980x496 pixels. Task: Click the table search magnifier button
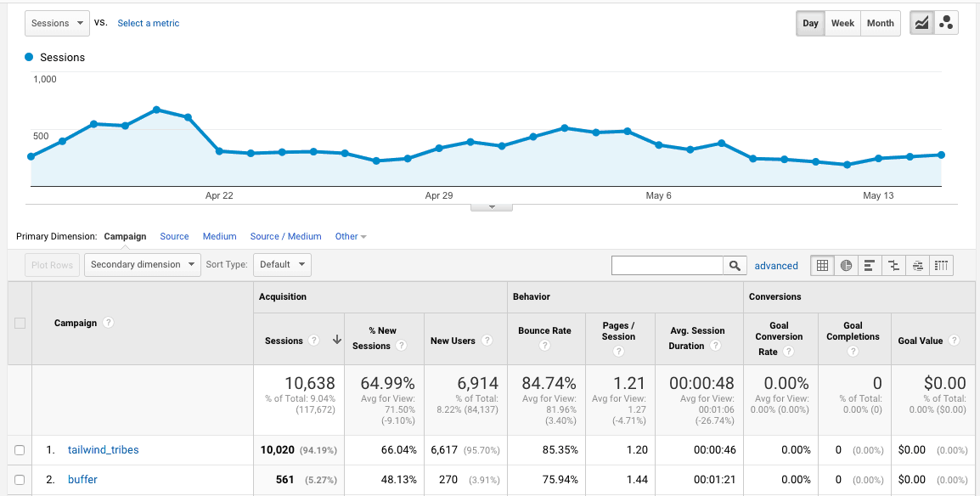click(735, 265)
